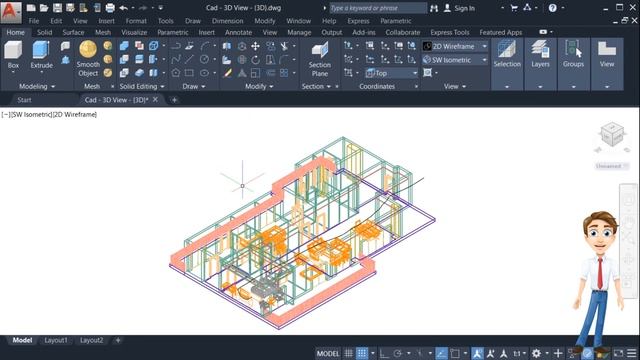Add new drawing tab with plus button

(x=174, y=100)
